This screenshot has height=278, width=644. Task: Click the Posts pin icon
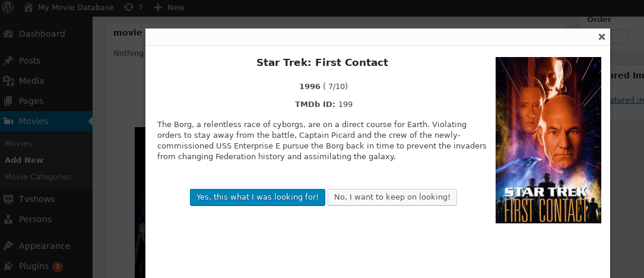pyautogui.click(x=8, y=61)
